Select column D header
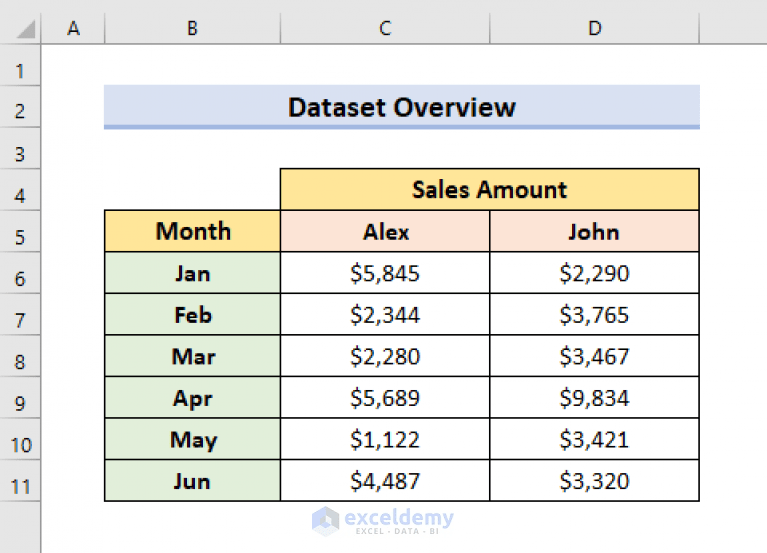Screen dimensions: 767x553 click(595, 29)
